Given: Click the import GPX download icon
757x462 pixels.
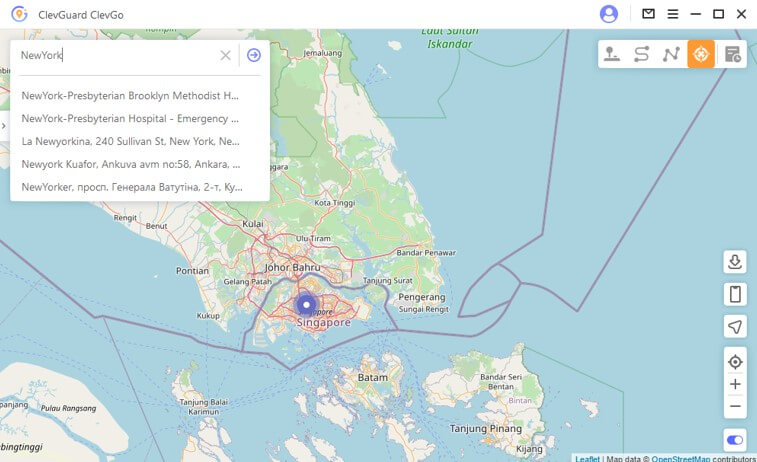Looking at the screenshot, I should click(x=735, y=262).
